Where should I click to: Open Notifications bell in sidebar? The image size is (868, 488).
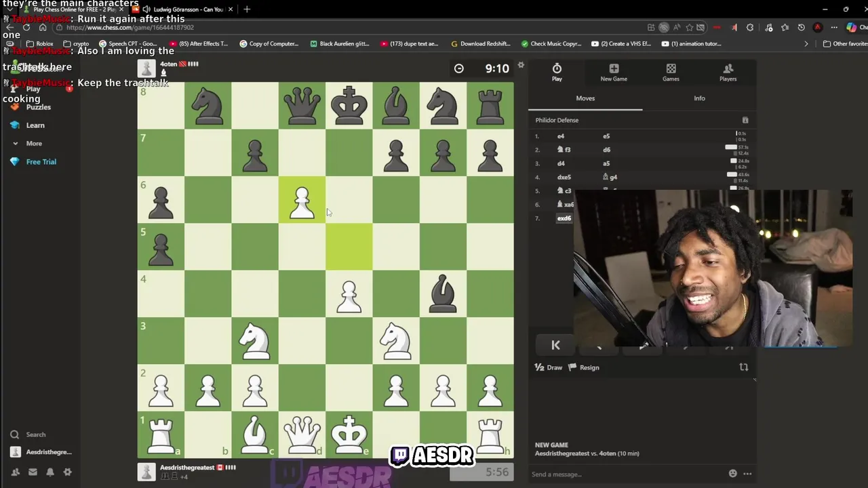tap(50, 472)
